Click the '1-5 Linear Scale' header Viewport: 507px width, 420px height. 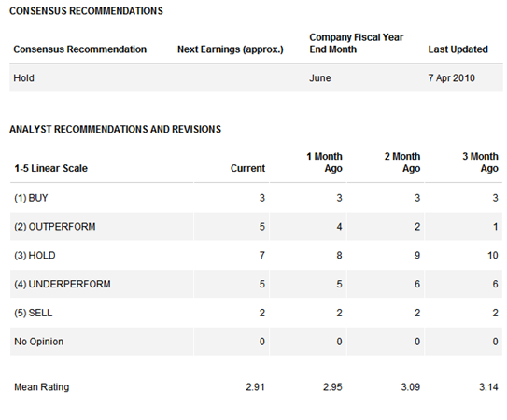pos(50,168)
